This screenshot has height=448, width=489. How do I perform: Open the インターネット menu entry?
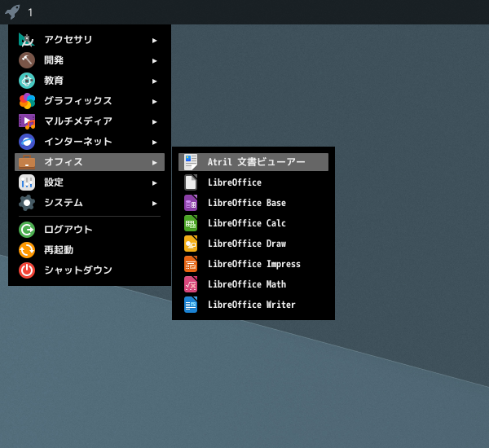click(90, 142)
